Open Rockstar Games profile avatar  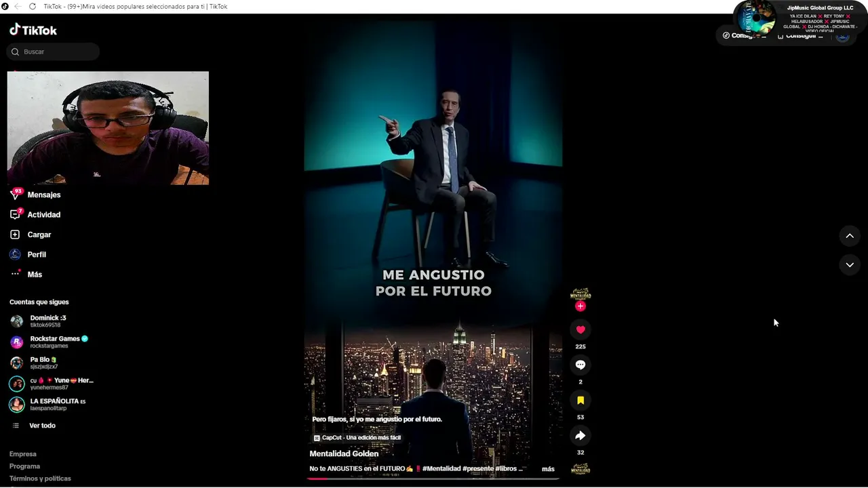coord(16,342)
